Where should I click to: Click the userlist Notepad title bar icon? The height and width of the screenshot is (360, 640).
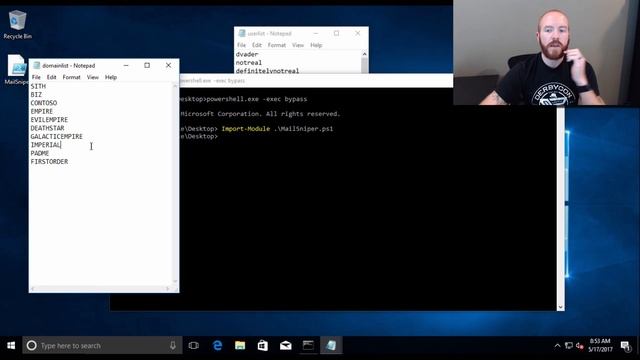(x=242, y=33)
